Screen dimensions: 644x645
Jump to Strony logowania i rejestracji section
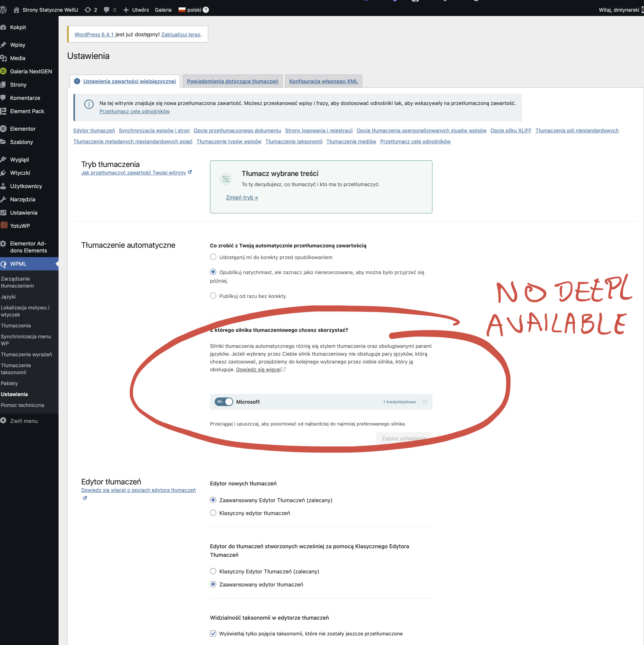(x=319, y=131)
